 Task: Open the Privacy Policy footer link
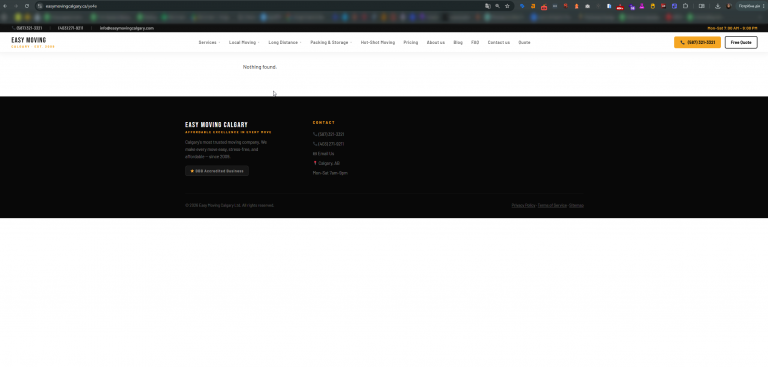(x=523, y=205)
